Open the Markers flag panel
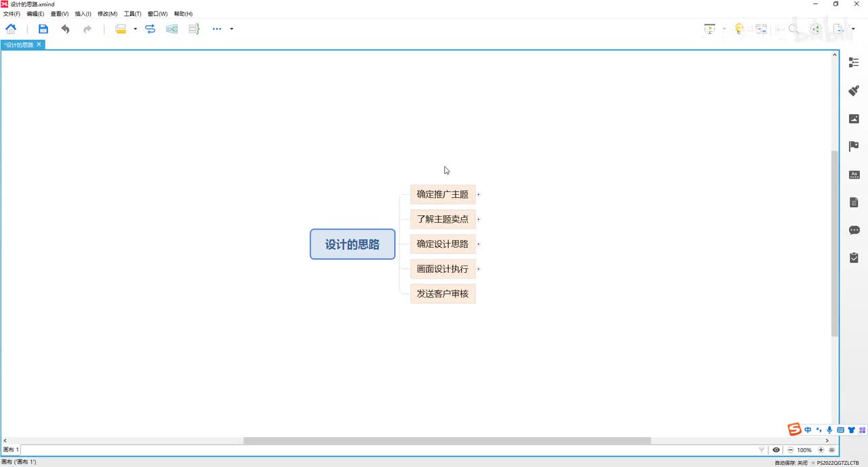The height and width of the screenshot is (467, 868). coord(854,147)
